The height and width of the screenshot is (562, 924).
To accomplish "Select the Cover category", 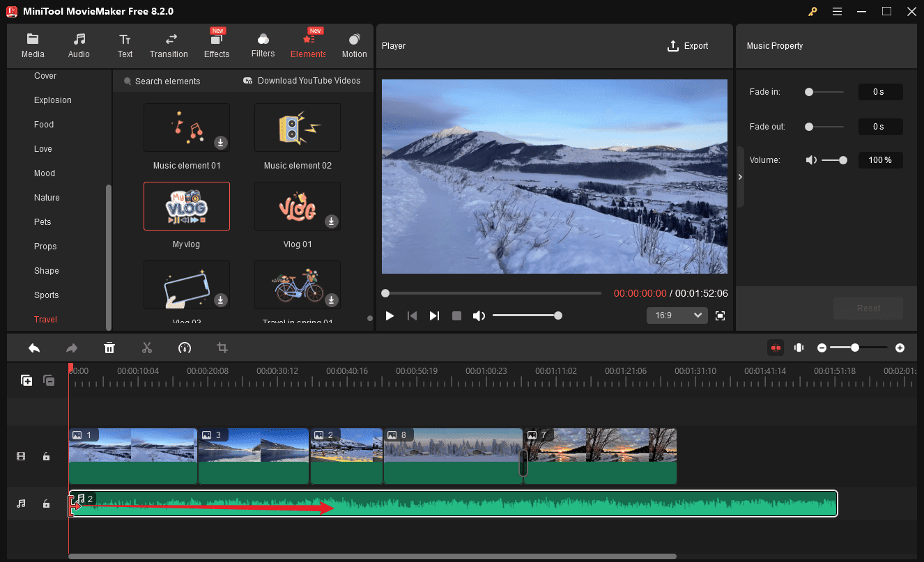I will coord(45,76).
